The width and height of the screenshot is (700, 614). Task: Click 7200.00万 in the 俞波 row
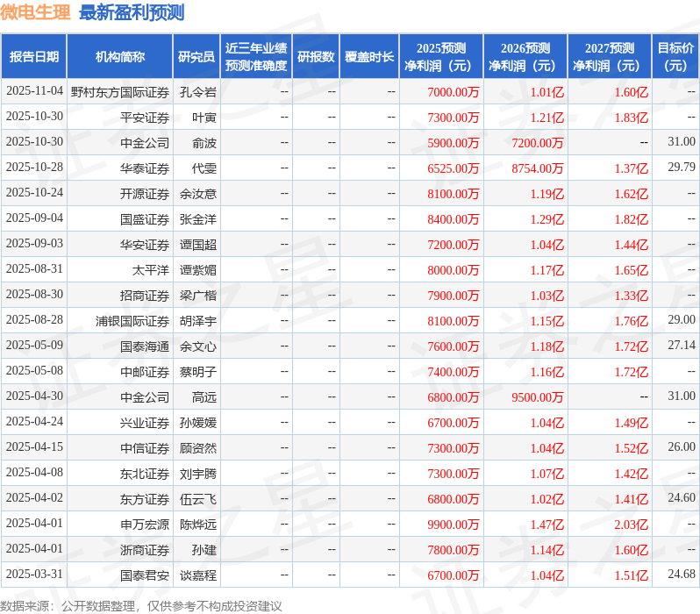coord(537,143)
